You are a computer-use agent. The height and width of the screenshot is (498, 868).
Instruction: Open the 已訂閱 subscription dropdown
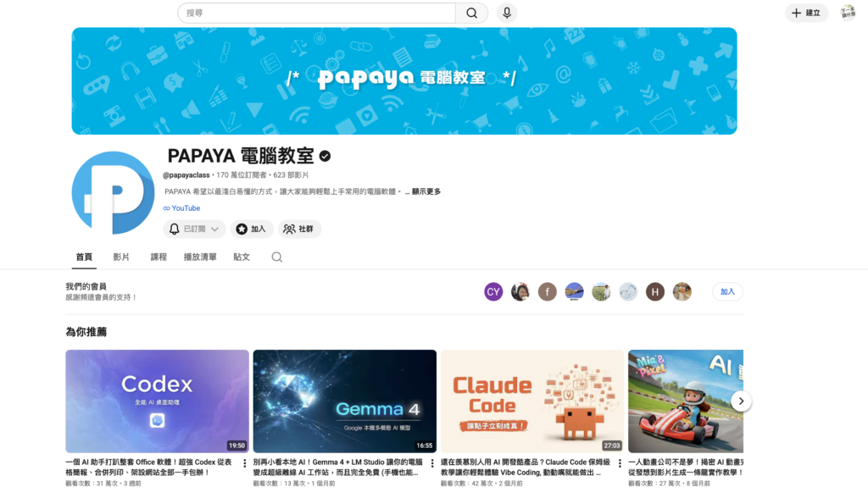pos(194,229)
